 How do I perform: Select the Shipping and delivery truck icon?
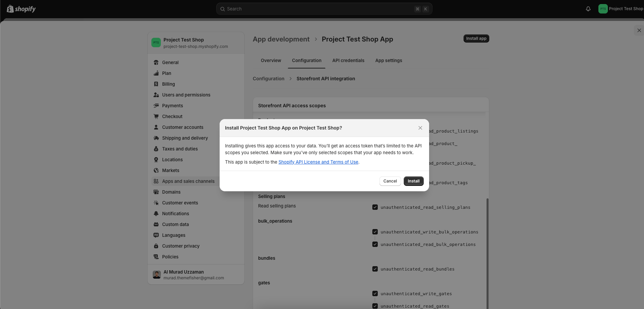point(156,138)
